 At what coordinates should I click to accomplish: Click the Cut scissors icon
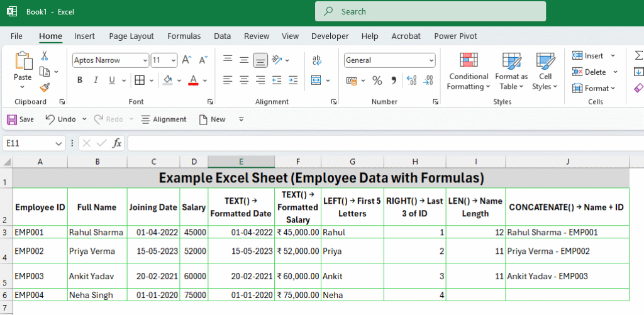pyautogui.click(x=45, y=56)
